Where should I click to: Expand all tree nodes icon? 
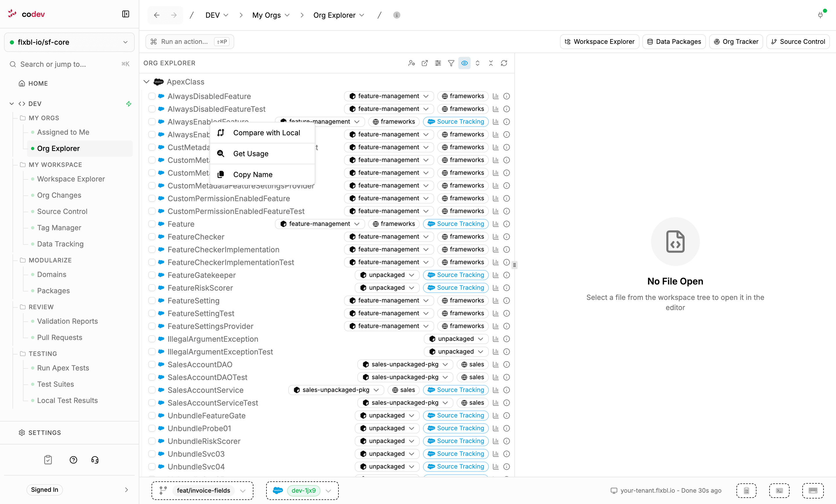point(478,63)
